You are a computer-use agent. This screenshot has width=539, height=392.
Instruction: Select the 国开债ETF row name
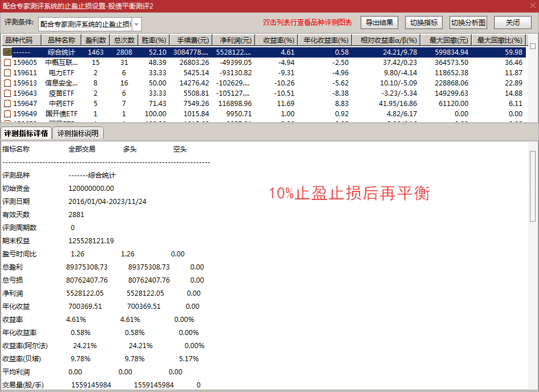tap(62, 114)
